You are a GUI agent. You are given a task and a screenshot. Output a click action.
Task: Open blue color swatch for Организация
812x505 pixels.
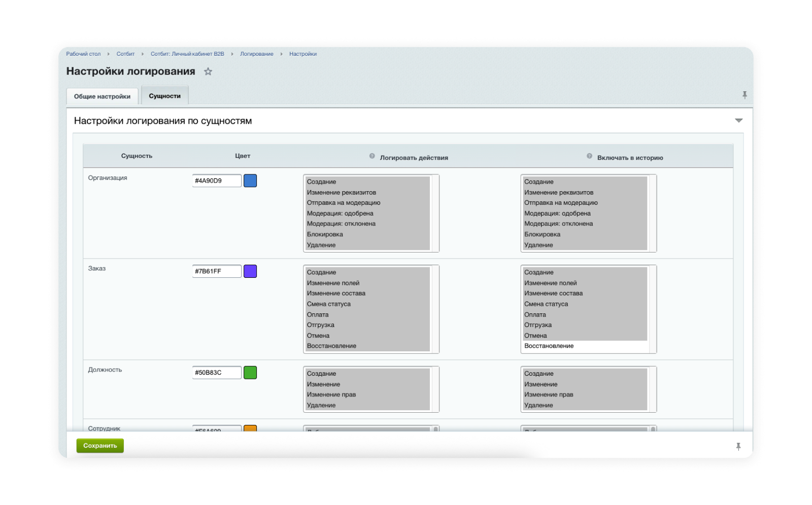coord(250,181)
